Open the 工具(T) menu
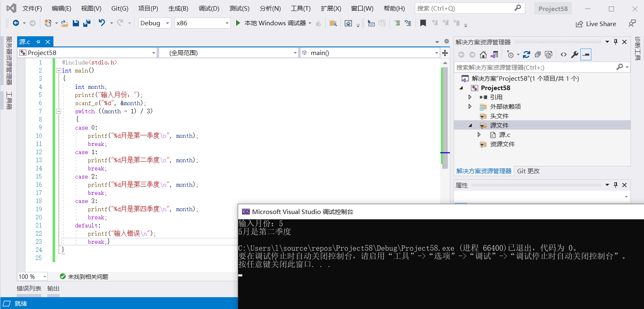Image resolution: width=644 pixels, height=309 pixels. point(301,8)
